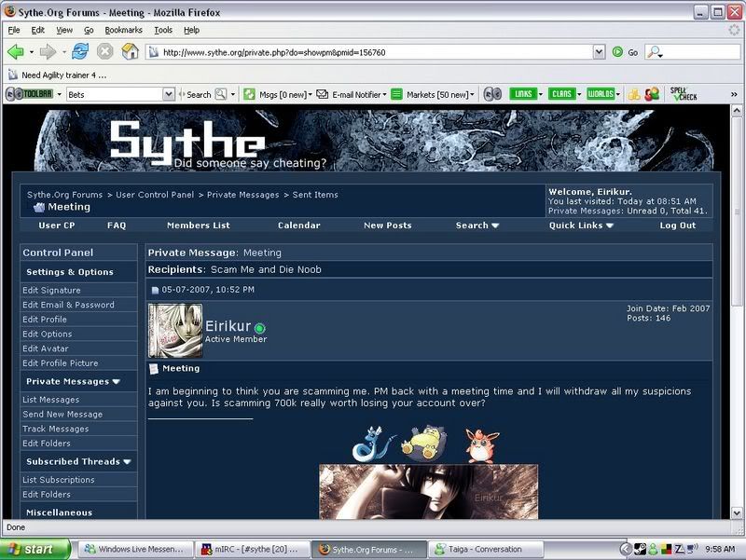Open the Members List link
Screen dimensions: 746x560
(x=199, y=225)
